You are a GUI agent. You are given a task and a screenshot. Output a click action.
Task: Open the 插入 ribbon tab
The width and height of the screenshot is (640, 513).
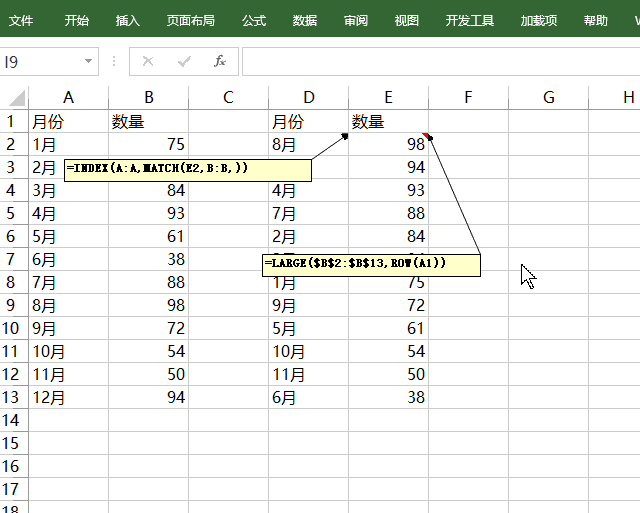point(127,20)
